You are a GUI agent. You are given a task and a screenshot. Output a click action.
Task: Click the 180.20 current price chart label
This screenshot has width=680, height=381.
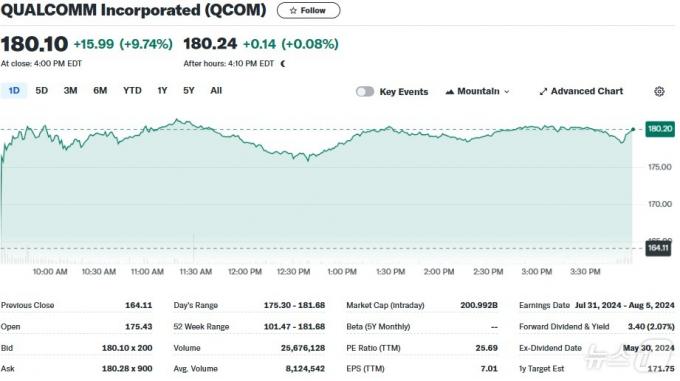click(x=660, y=129)
